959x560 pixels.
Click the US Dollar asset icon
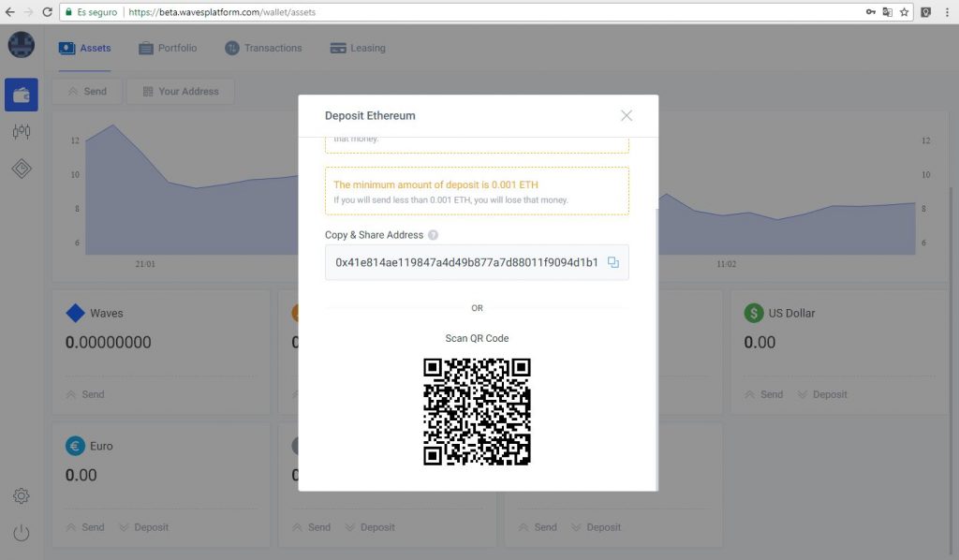754,313
